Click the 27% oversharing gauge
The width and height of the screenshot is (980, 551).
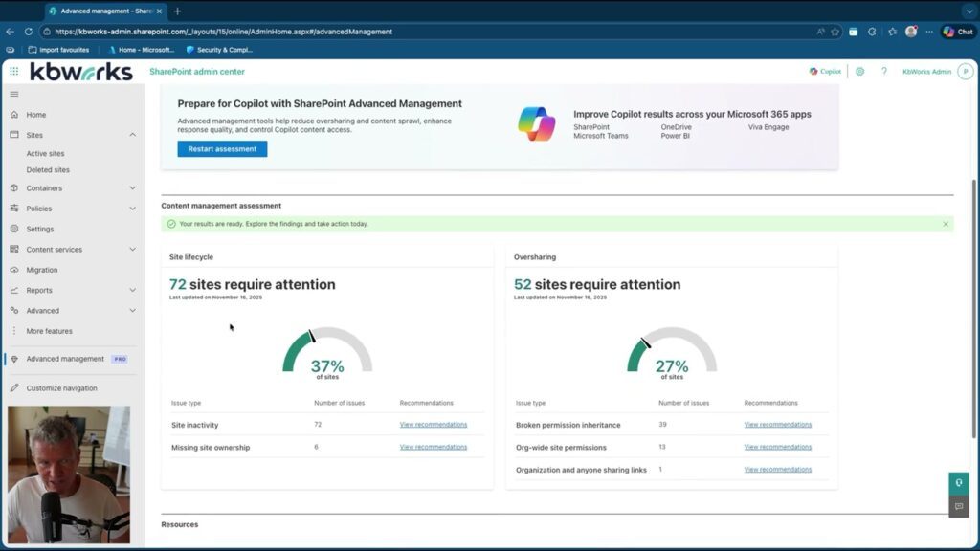pos(672,353)
